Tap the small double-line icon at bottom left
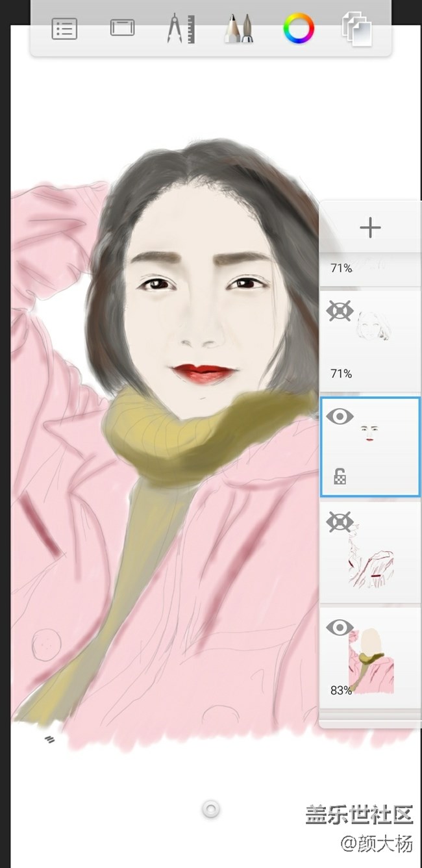The image size is (422, 868). pyautogui.click(x=49, y=739)
